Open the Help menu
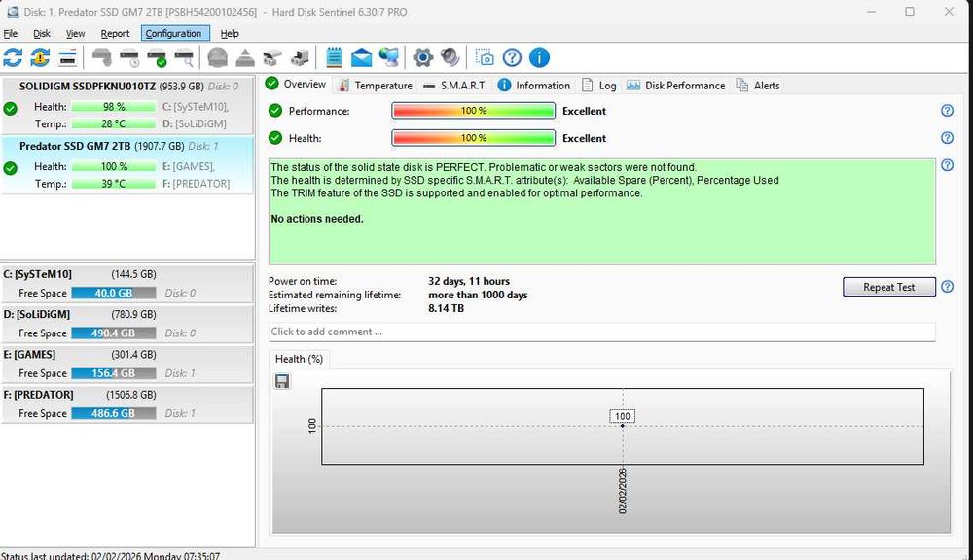973x560 pixels. 230,33
